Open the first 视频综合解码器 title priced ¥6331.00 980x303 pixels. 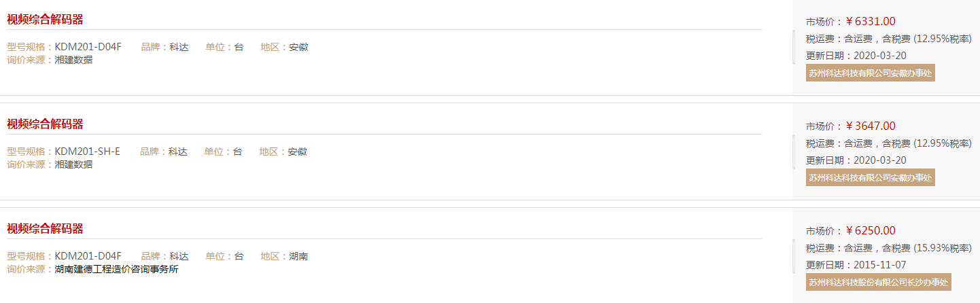(x=45, y=19)
